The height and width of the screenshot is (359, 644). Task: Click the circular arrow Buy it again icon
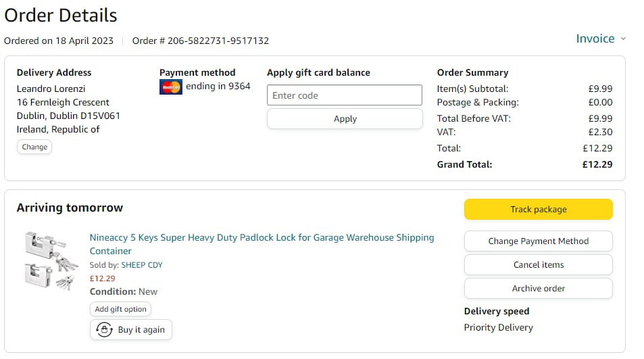(x=104, y=329)
